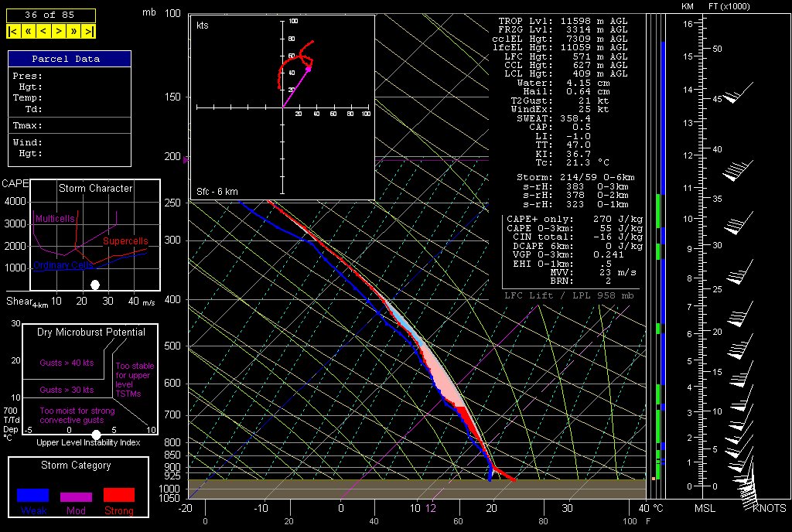Click the 'Storm Category' legend title
The image size is (792, 532).
(x=76, y=465)
